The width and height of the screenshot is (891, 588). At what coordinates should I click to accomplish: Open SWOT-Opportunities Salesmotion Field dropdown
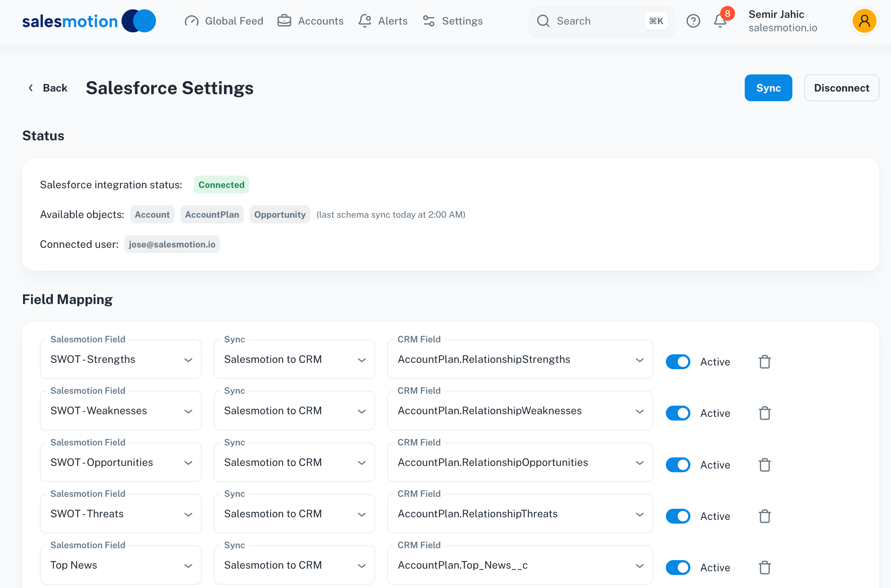click(x=121, y=462)
